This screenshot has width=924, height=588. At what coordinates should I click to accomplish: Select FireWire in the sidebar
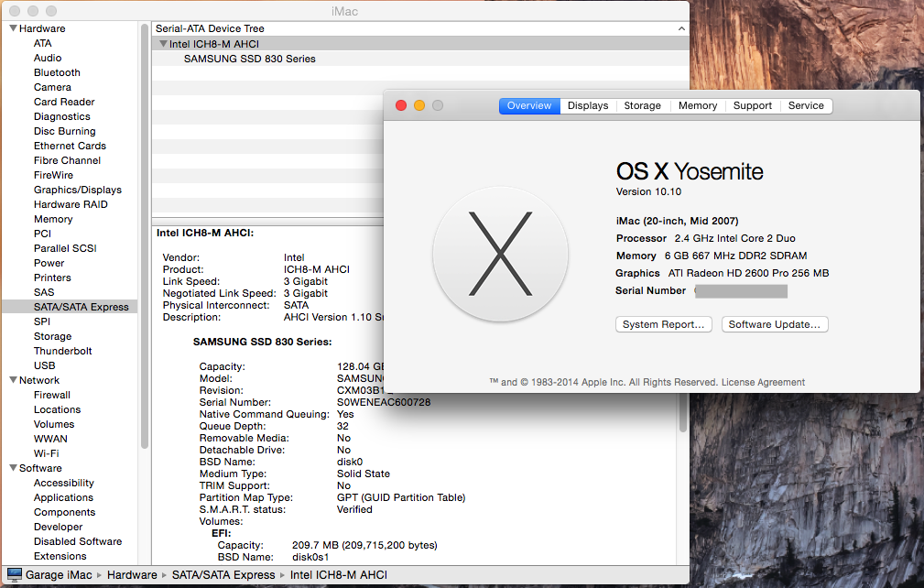click(x=53, y=175)
